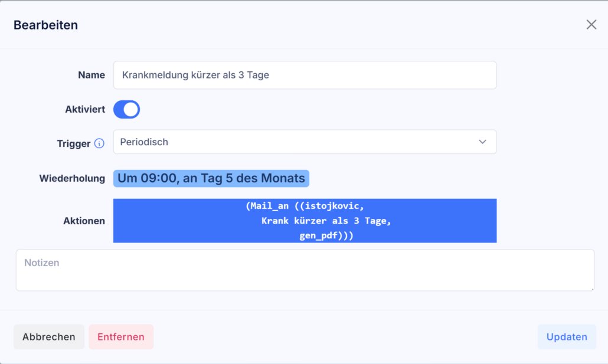
Task: Cancel editing via Abbrechen button
Action: coord(49,337)
